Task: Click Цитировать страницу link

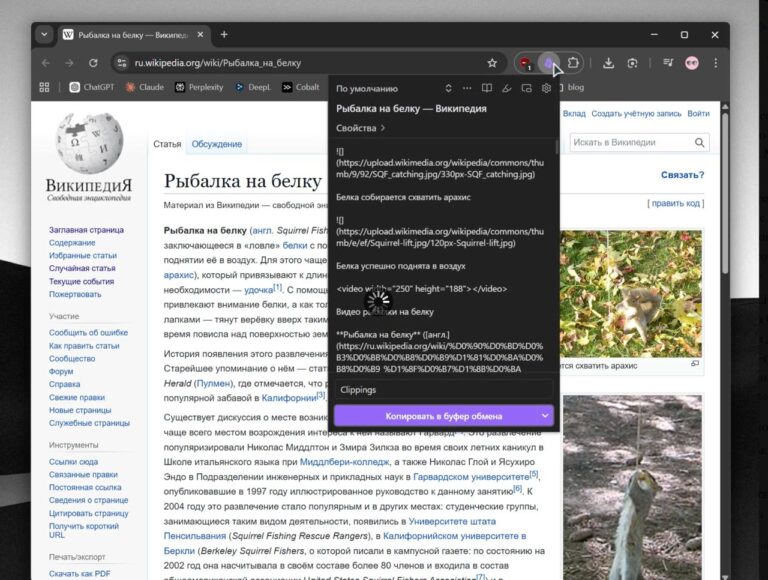Action: tap(89, 513)
